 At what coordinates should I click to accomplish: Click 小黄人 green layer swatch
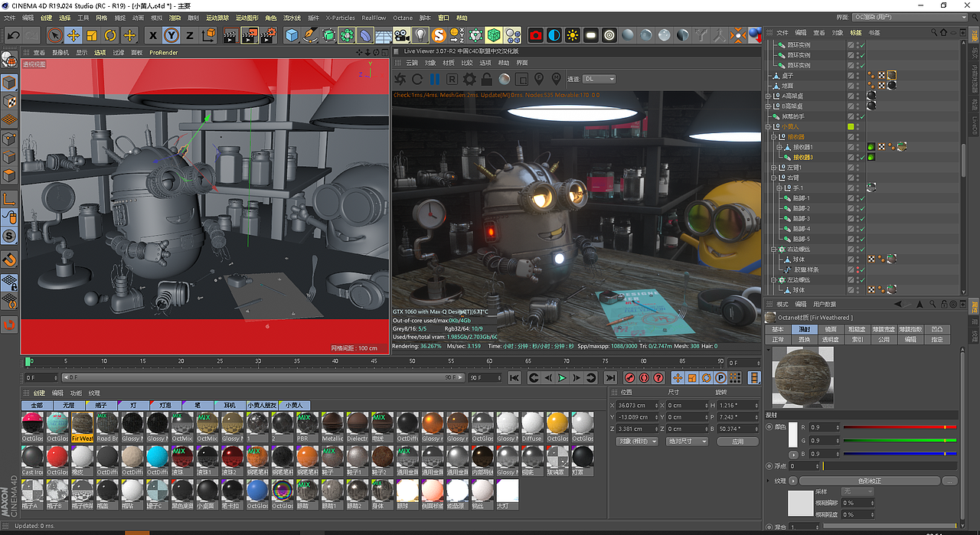click(x=851, y=126)
